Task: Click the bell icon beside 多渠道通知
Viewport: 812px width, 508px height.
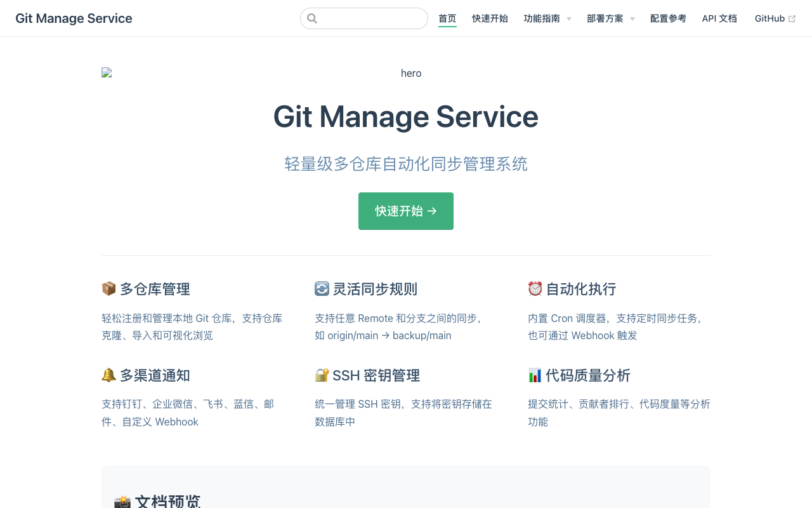Action: pyautogui.click(x=109, y=375)
